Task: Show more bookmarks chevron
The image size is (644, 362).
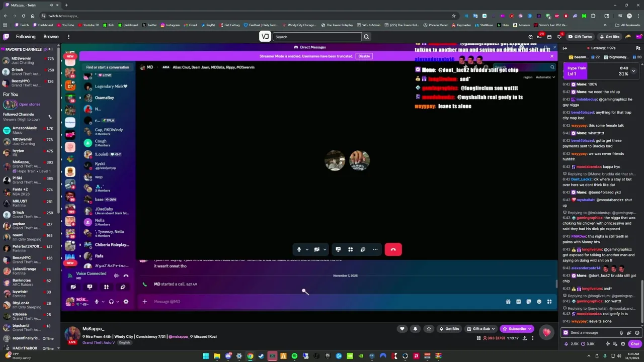Action: [605, 25]
